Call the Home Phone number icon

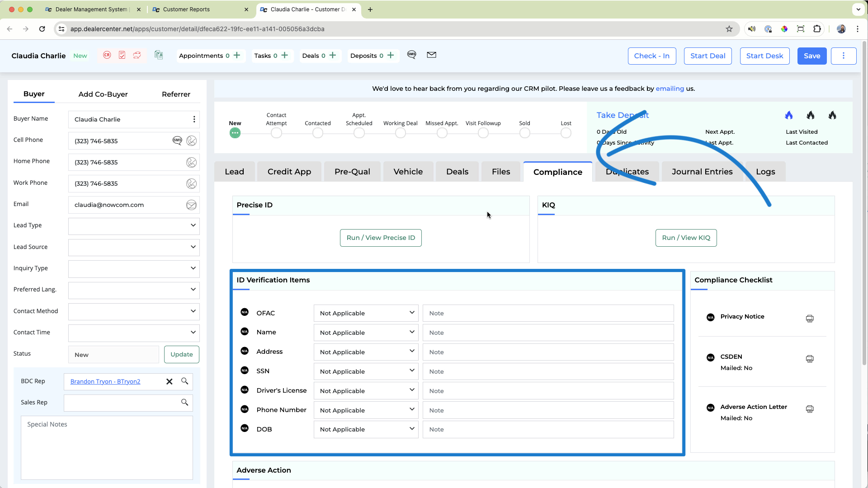pos(192,162)
